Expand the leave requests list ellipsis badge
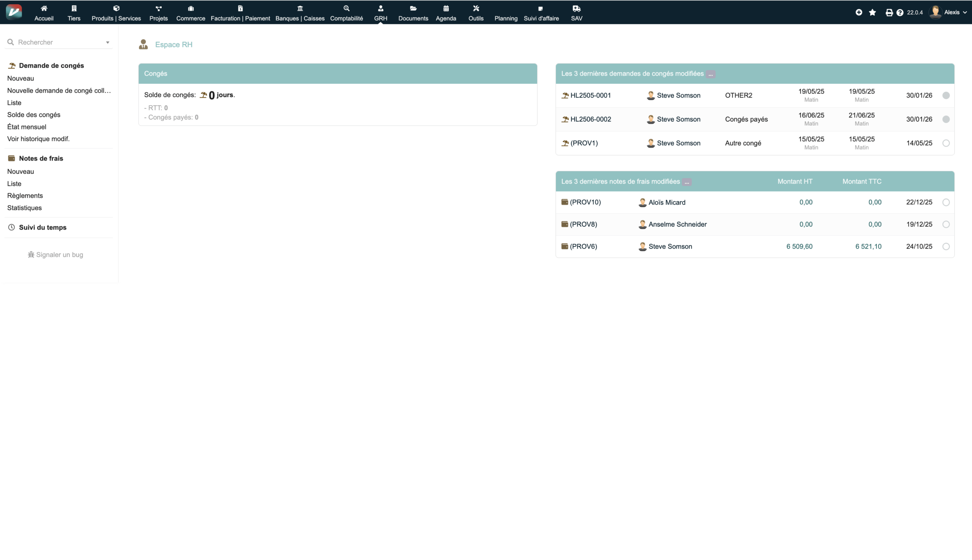972x560 pixels. (710, 74)
